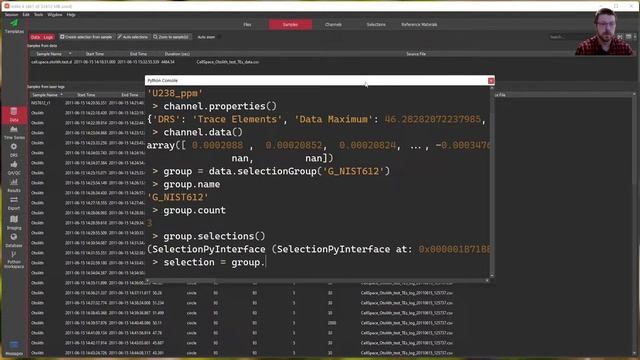Switch to the Selections tab
Image resolution: width=640 pixels, height=360 pixels.
tap(376, 24)
